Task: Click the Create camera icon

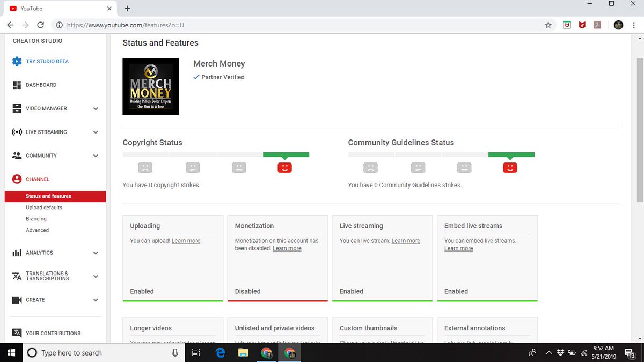Action: 17,300
